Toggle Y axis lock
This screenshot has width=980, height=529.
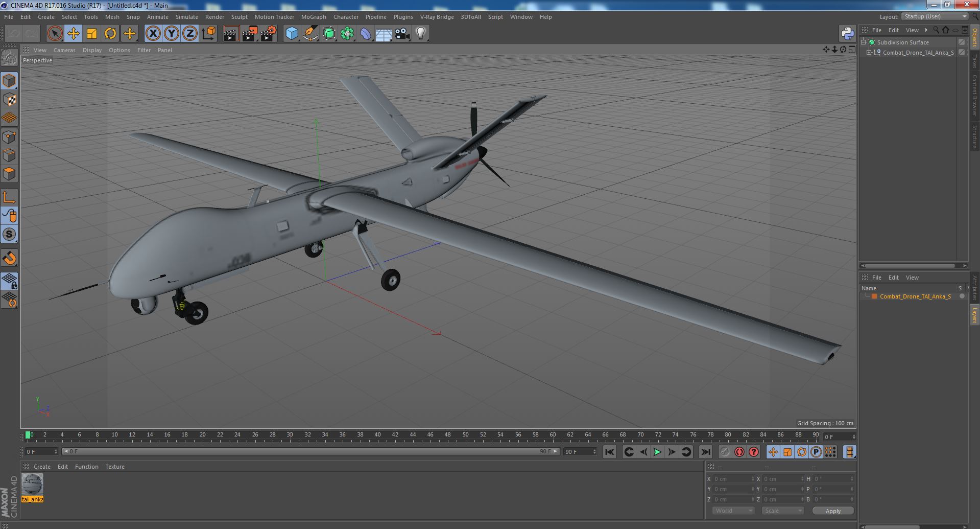tap(172, 34)
